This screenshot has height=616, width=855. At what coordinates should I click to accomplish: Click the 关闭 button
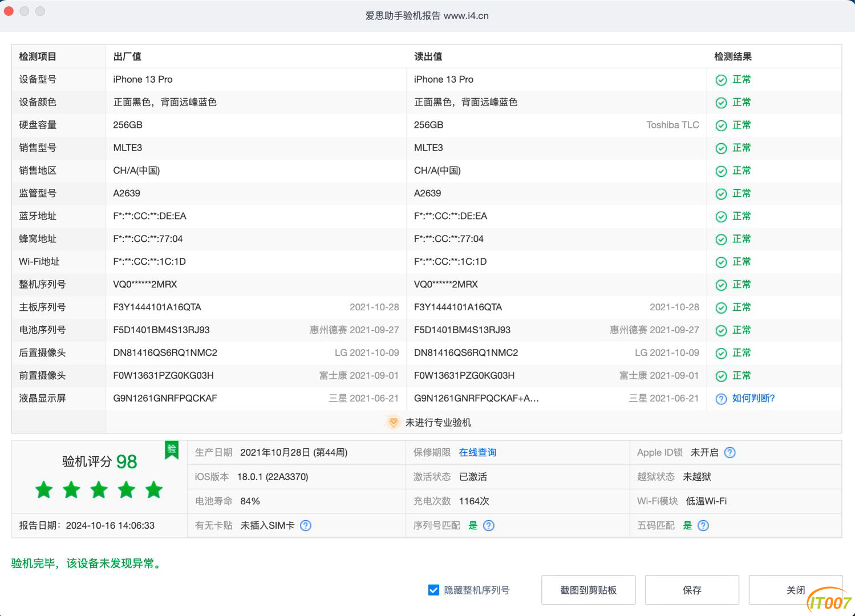click(796, 590)
